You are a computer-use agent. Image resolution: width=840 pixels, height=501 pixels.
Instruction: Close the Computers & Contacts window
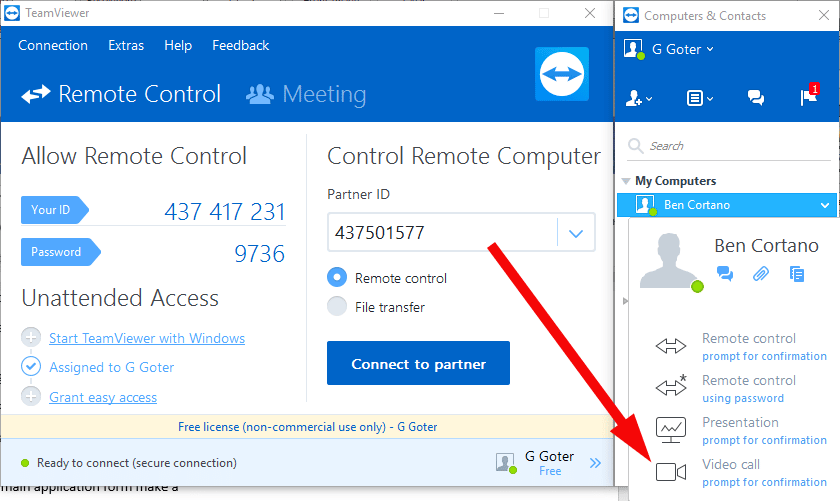824,15
